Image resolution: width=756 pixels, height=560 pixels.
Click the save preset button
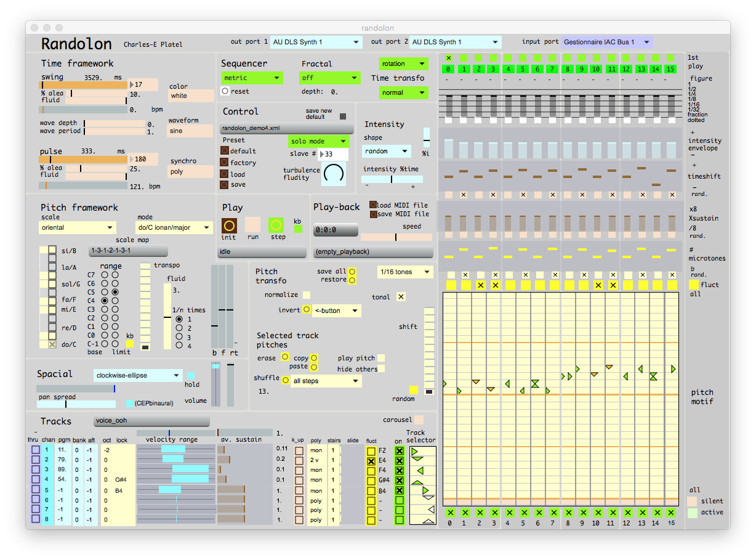click(225, 184)
